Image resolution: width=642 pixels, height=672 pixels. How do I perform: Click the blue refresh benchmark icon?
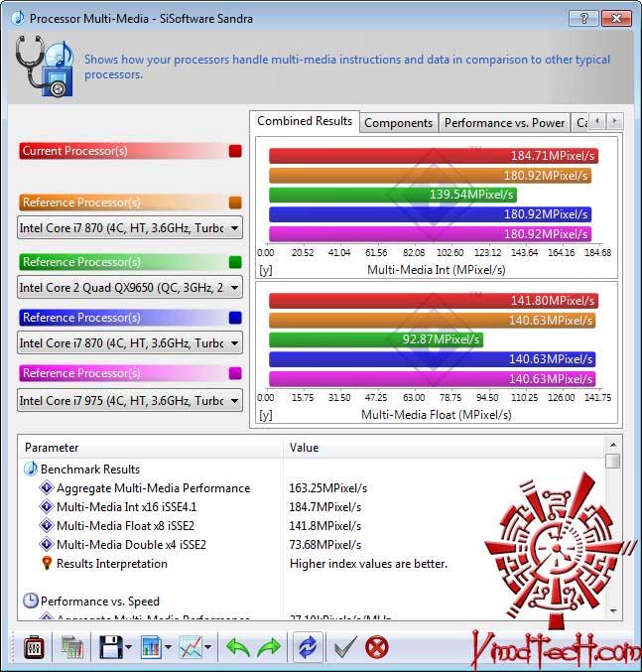click(307, 647)
